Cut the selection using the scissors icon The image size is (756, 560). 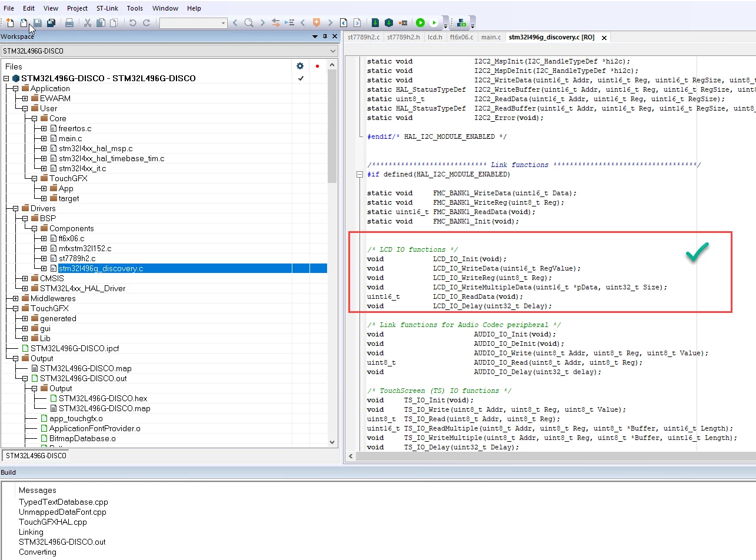(88, 23)
